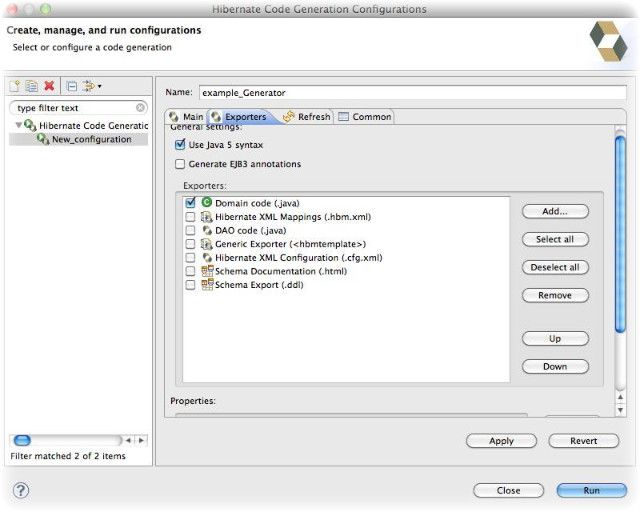Open help with the question mark icon

(21, 490)
